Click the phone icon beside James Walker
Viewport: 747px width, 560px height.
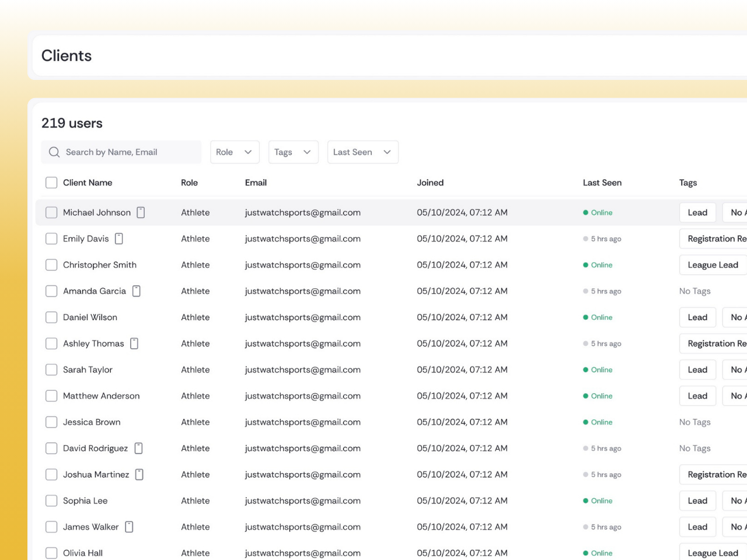(130, 527)
